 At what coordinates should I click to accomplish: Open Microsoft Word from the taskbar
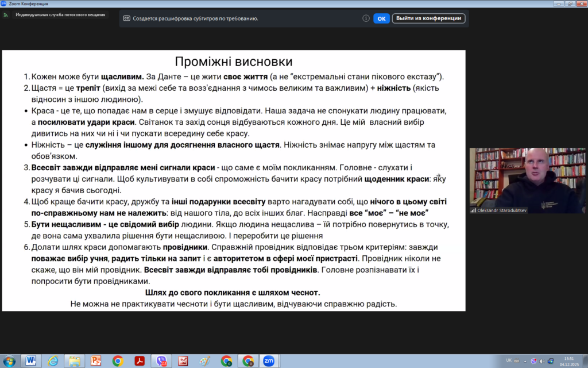[x=30, y=361]
